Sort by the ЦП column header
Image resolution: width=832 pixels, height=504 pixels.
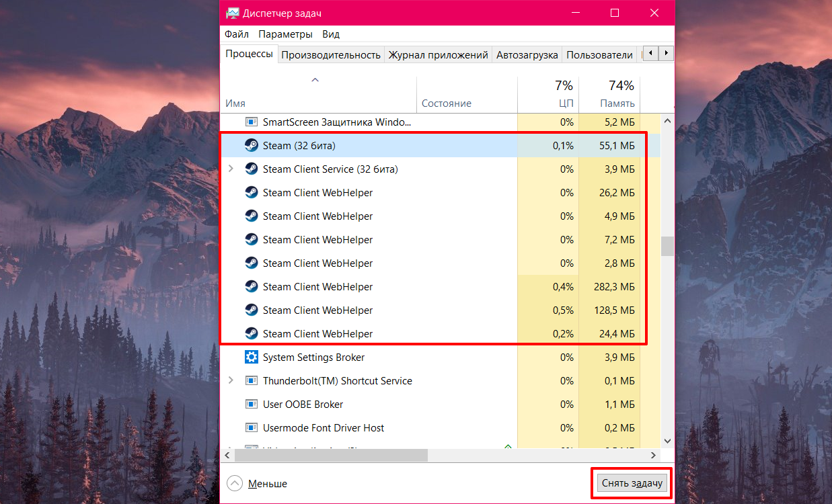[548, 95]
